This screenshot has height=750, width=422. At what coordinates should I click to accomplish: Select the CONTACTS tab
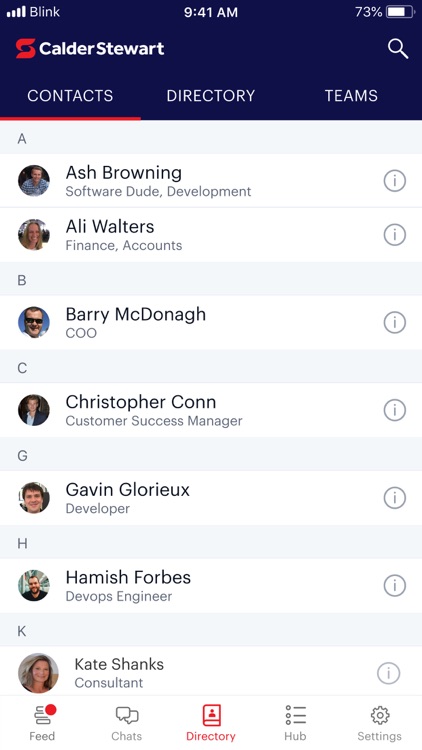point(70,96)
